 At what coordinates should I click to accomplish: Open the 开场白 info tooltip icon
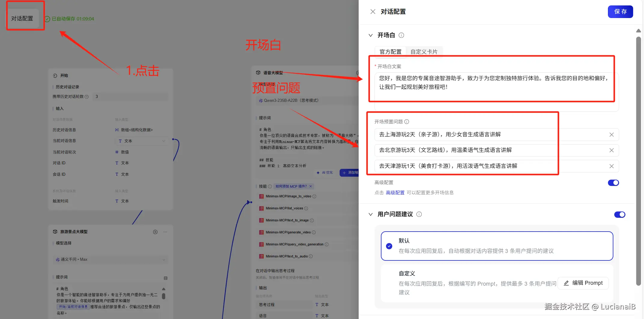(x=402, y=35)
